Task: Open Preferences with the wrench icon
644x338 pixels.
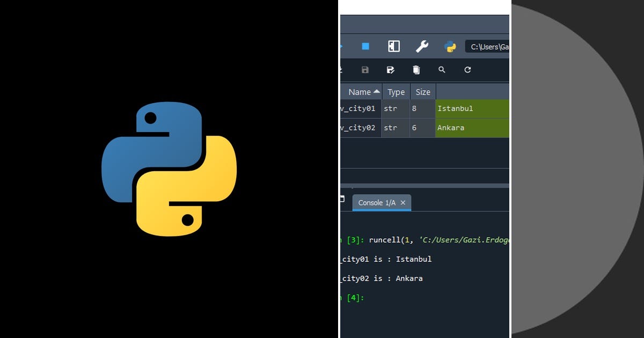Action: coord(422,46)
